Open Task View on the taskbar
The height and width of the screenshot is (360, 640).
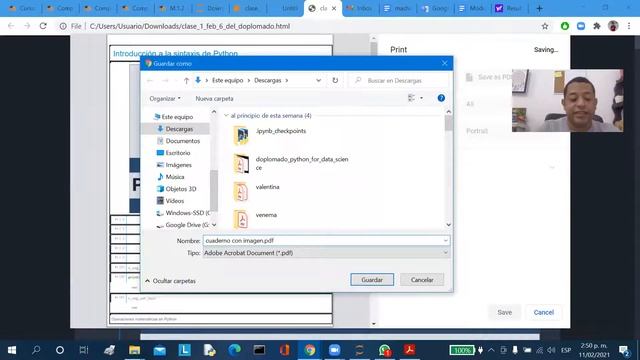pyautogui.click(x=84, y=350)
